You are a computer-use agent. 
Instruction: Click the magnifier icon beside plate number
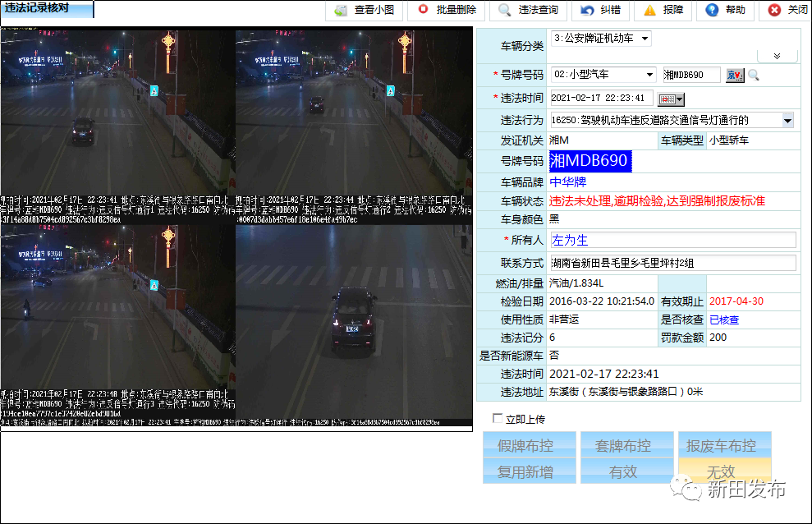point(754,75)
